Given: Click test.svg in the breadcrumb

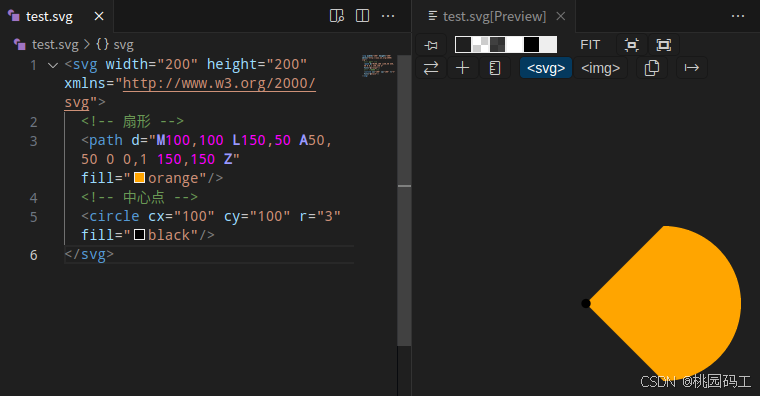Looking at the screenshot, I should (x=55, y=45).
